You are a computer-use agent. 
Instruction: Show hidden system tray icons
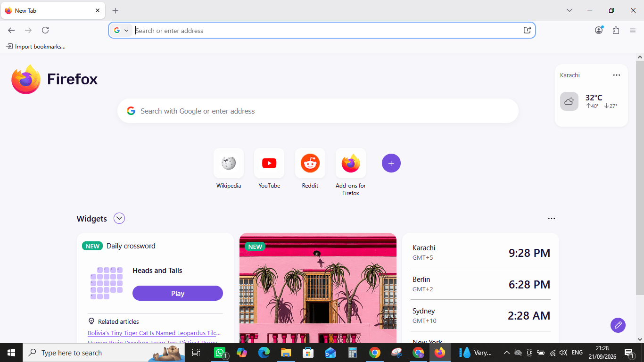tap(506, 353)
